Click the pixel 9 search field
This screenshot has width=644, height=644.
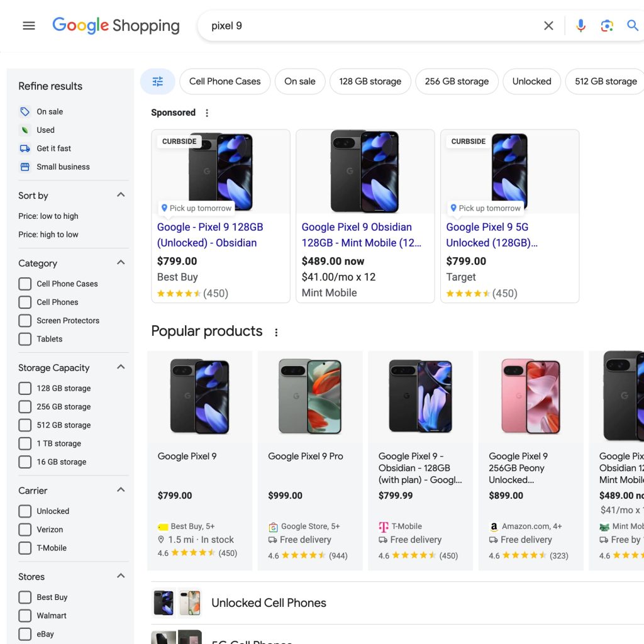[x=371, y=26]
